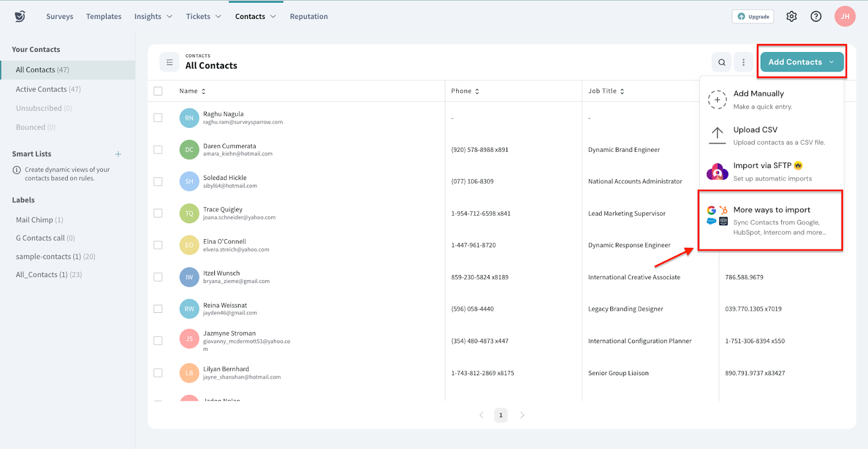
Task: Open the JH user profile avatar
Action: pos(845,16)
